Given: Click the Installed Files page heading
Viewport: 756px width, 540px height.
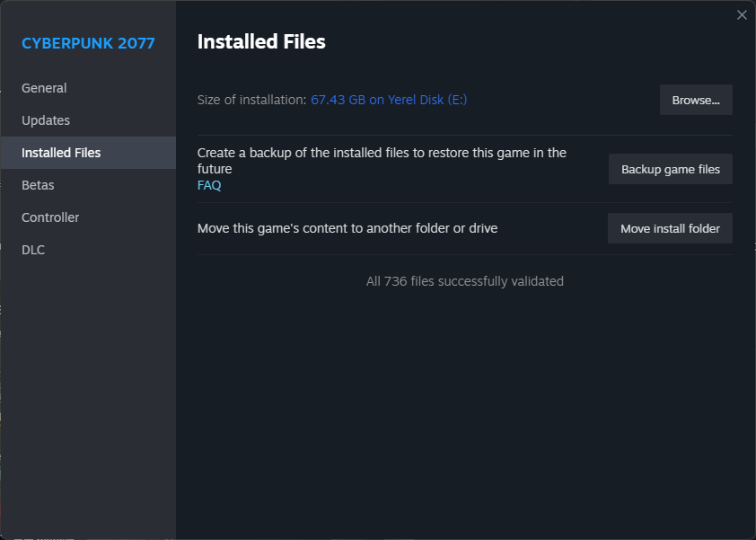Looking at the screenshot, I should [x=261, y=41].
